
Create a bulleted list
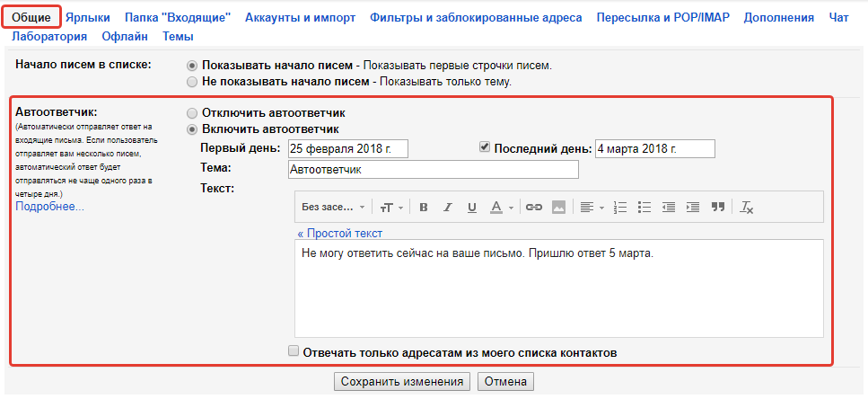coord(644,207)
